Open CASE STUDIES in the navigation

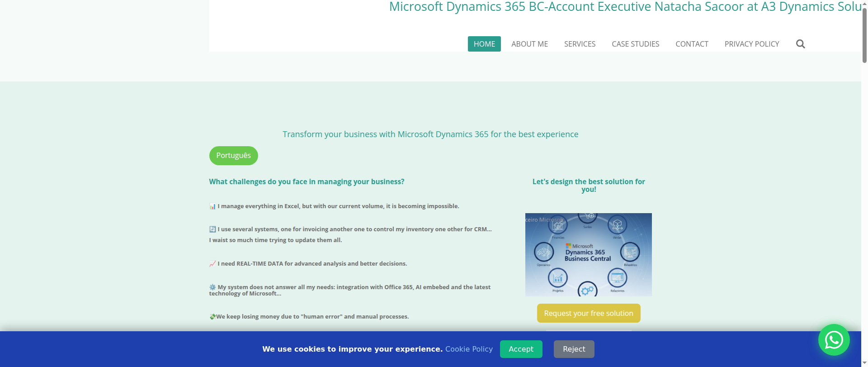click(x=635, y=44)
